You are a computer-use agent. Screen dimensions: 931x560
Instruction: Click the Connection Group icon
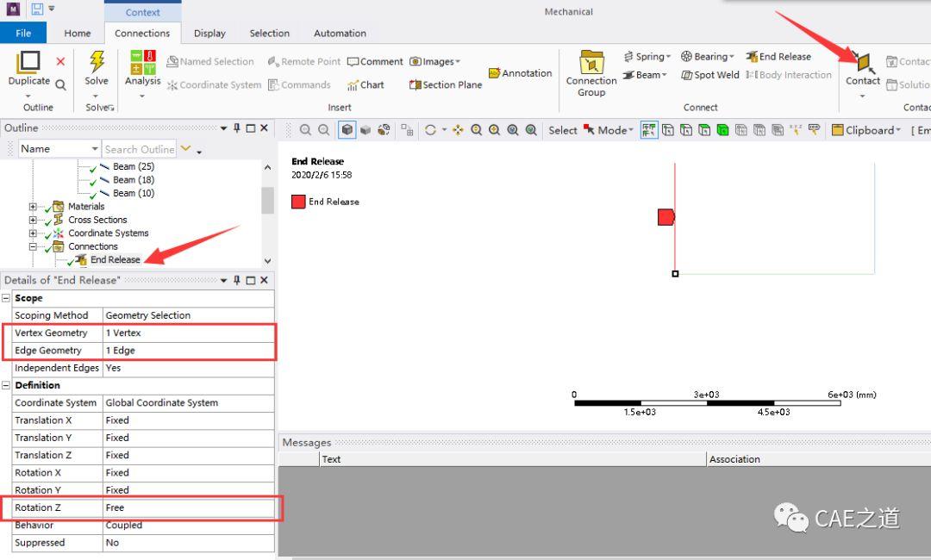click(591, 62)
